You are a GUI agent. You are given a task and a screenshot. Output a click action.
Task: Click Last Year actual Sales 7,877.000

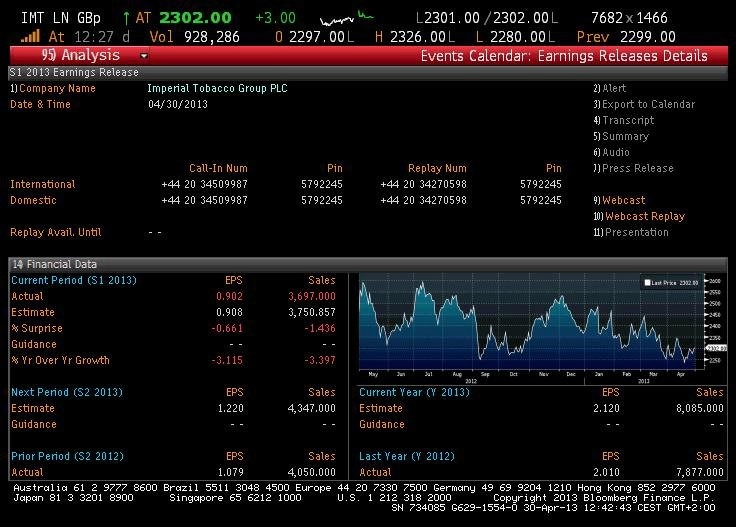[x=700, y=472]
